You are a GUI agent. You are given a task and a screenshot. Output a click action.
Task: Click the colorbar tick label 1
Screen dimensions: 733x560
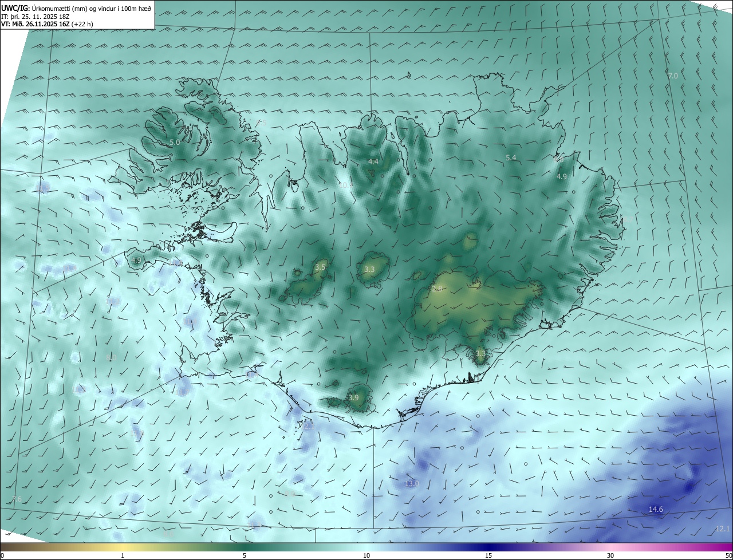click(x=123, y=555)
